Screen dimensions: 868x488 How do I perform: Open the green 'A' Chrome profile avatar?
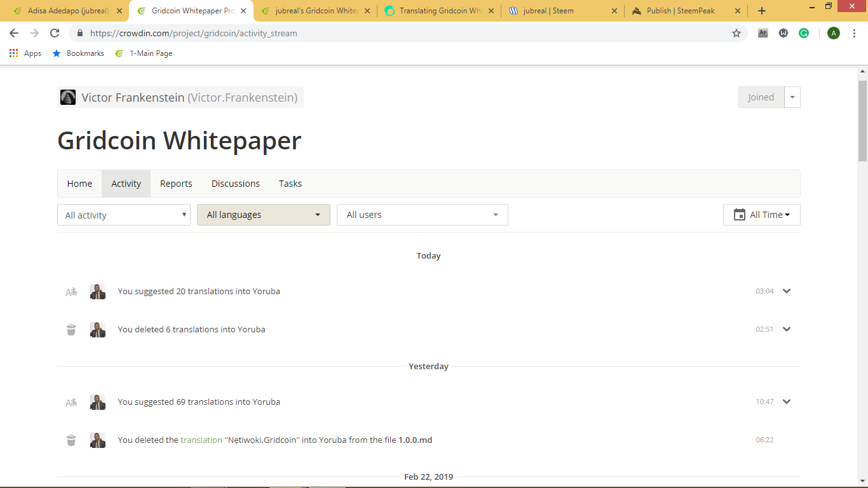click(x=834, y=33)
